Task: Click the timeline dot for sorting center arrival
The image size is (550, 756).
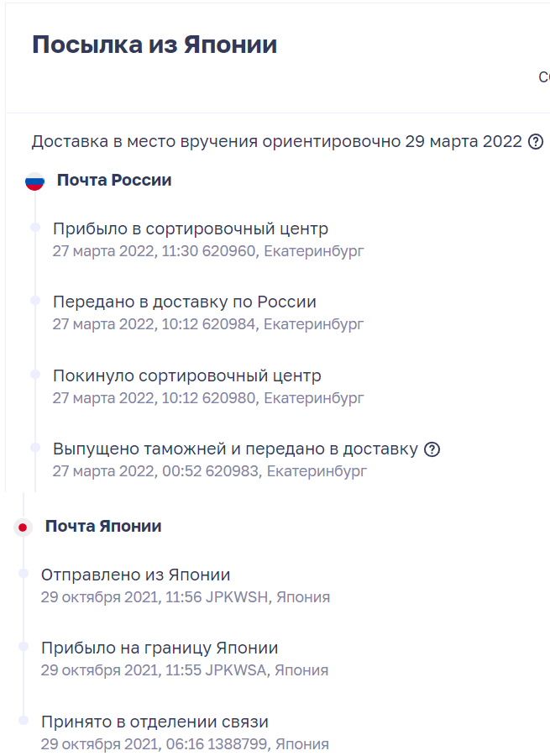Action: [35, 227]
